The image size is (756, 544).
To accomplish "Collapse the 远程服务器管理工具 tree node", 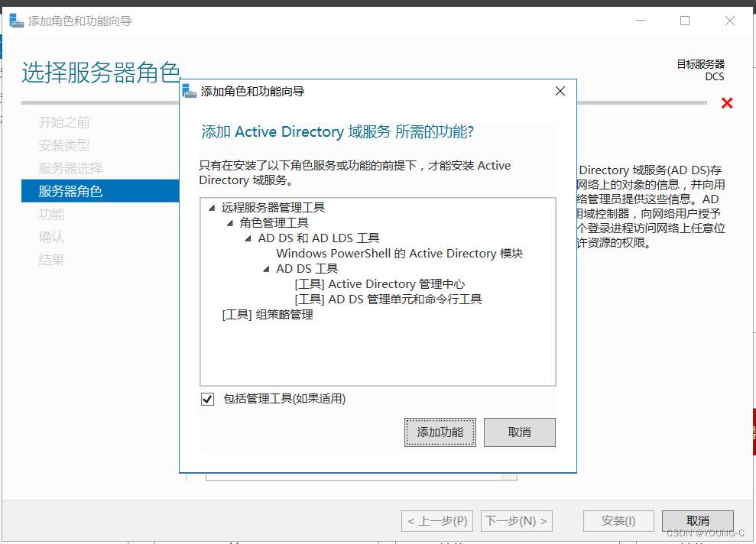I will click(212, 208).
